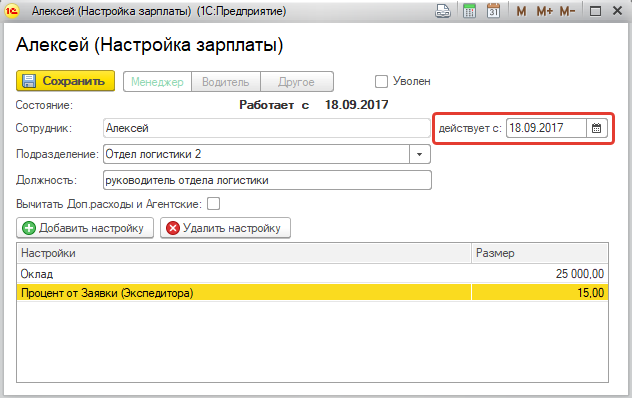Click the 1C application logo icon

click(x=12, y=11)
